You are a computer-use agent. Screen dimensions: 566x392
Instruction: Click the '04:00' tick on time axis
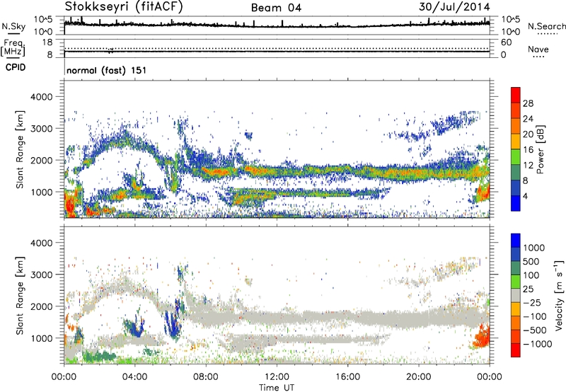pos(134,377)
